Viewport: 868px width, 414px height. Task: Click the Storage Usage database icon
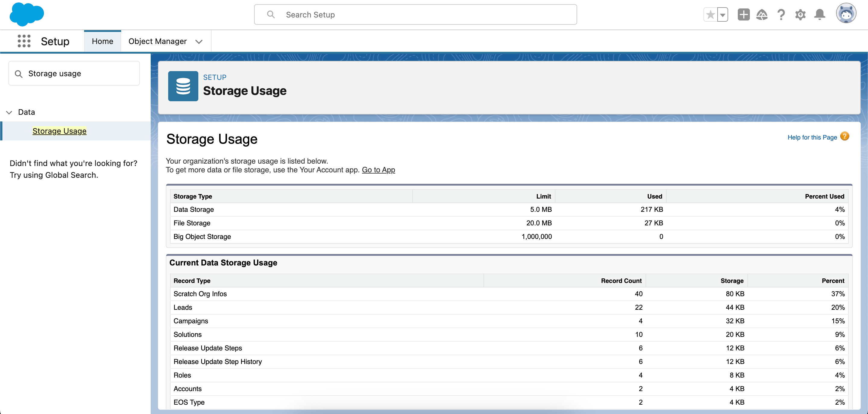[x=183, y=86]
